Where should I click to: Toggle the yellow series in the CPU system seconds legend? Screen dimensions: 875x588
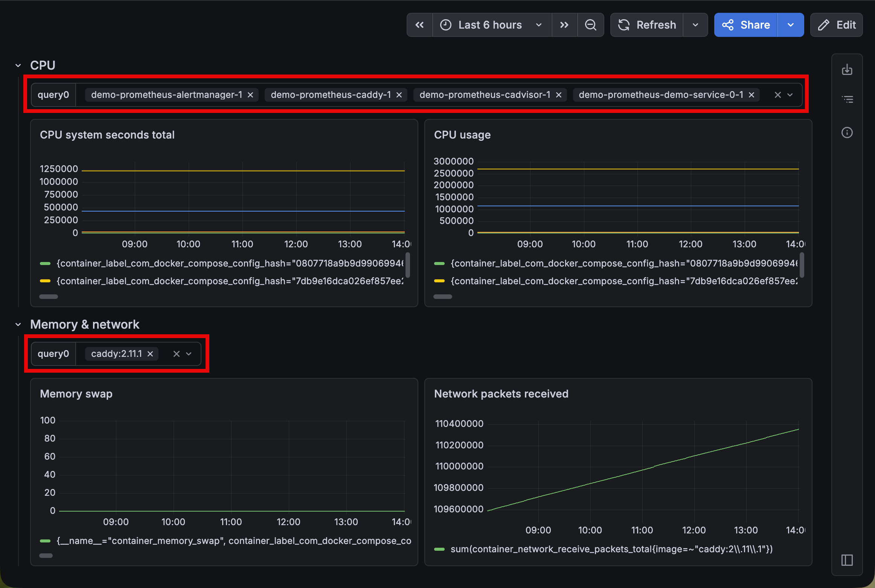[x=230, y=281]
